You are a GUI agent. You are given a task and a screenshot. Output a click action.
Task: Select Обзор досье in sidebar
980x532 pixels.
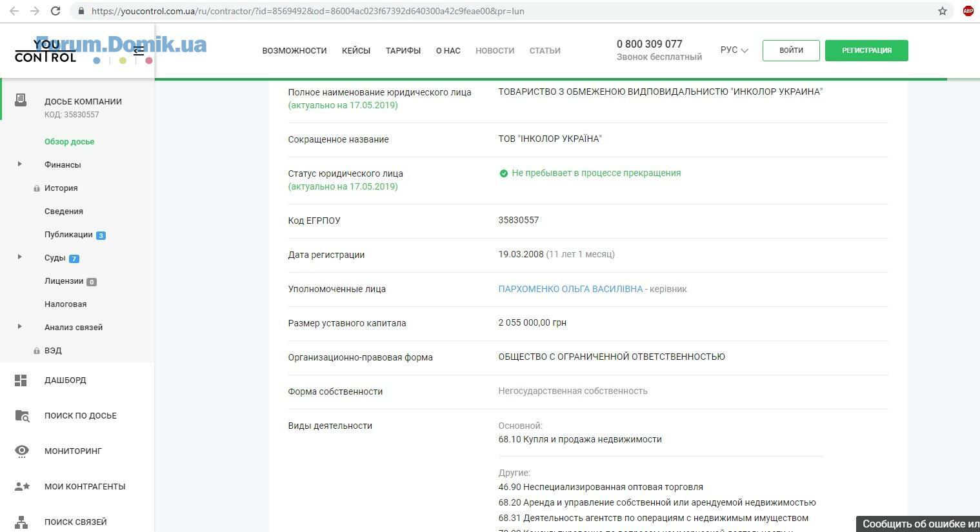[69, 142]
